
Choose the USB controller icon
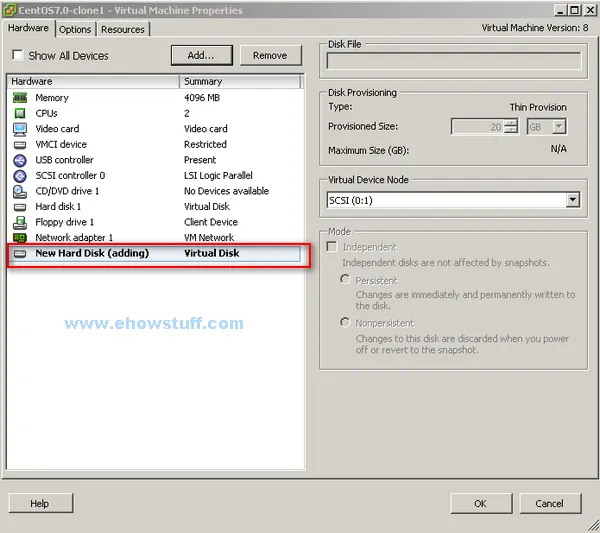20,160
